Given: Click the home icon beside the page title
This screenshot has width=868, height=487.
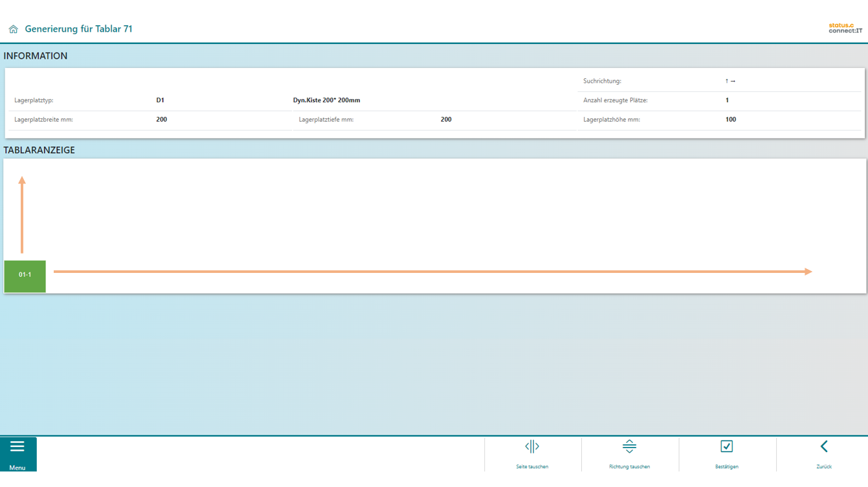Looking at the screenshot, I should (x=13, y=29).
